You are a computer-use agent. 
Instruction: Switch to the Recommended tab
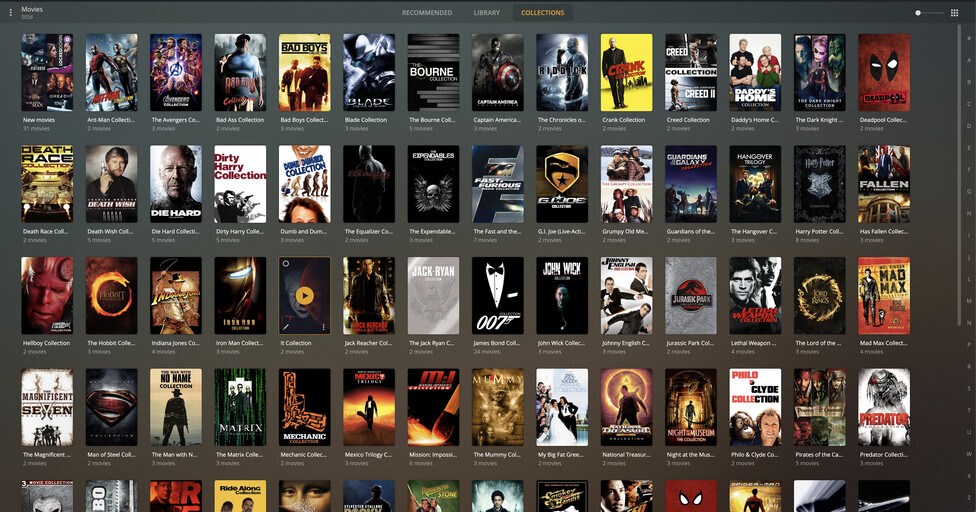427,12
